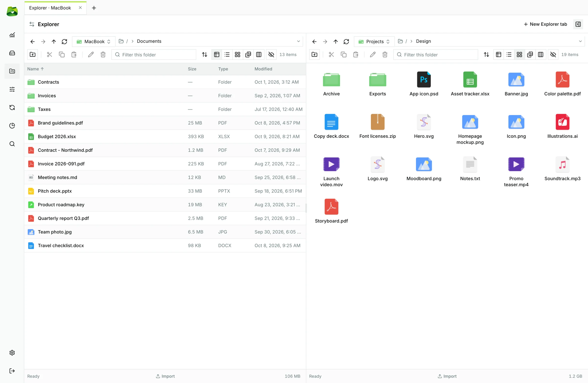The height and width of the screenshot is (383, 588).
Task: Switch Documents pane to grid view
Action: [237, 55]
